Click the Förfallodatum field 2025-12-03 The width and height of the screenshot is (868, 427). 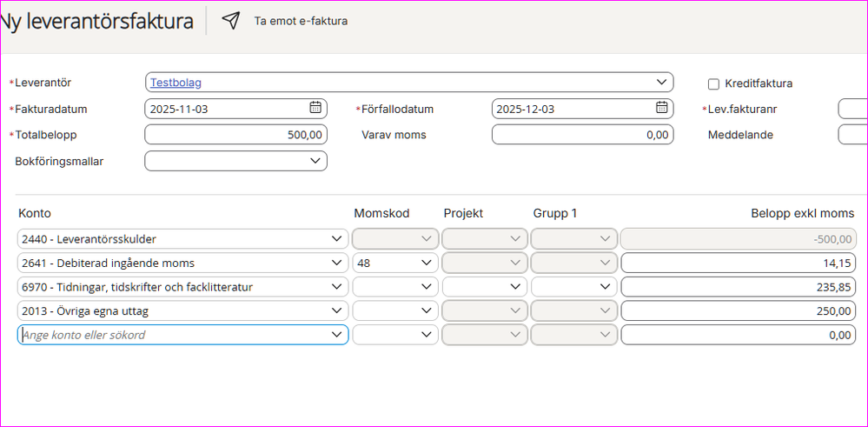click(x=582, y=109)
